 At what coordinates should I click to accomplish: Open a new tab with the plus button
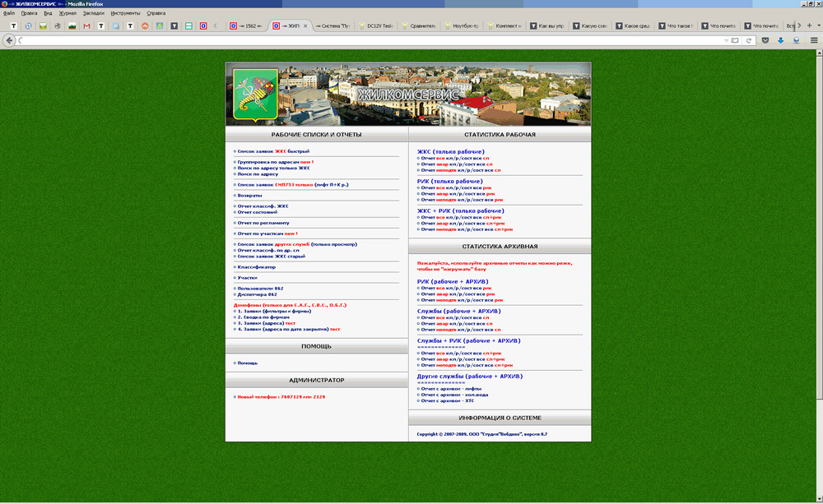[x=809, y=26]
